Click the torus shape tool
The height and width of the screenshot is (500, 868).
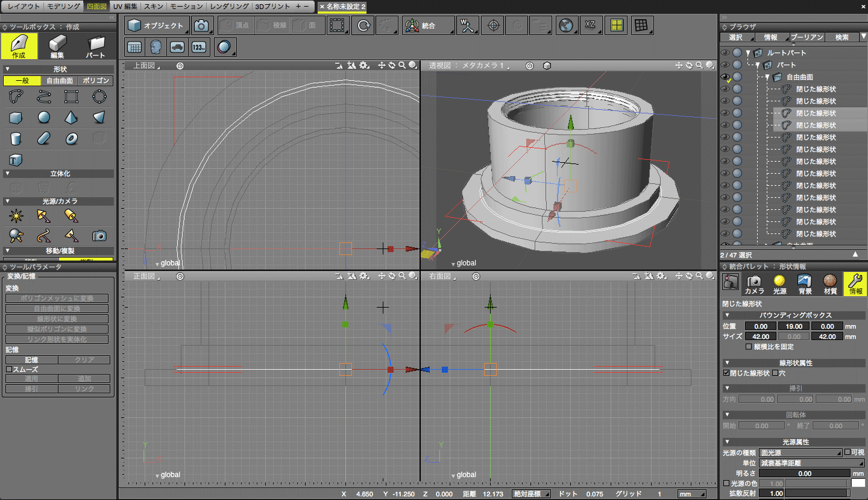pos(71,139)
